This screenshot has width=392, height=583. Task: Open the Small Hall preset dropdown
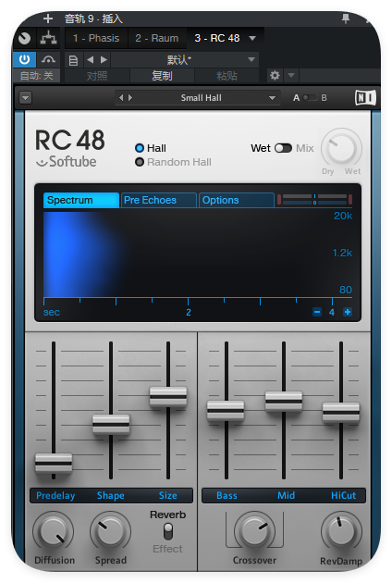pos(201,98)
